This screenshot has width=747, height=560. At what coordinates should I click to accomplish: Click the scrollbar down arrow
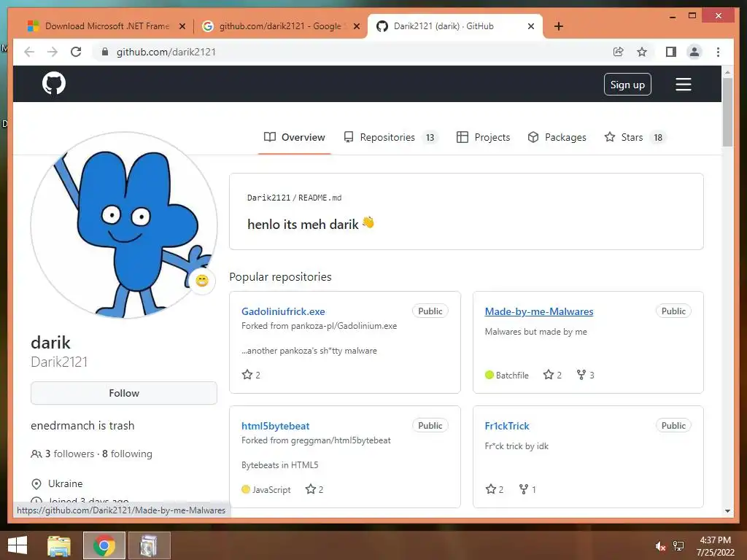pos(727,511)
